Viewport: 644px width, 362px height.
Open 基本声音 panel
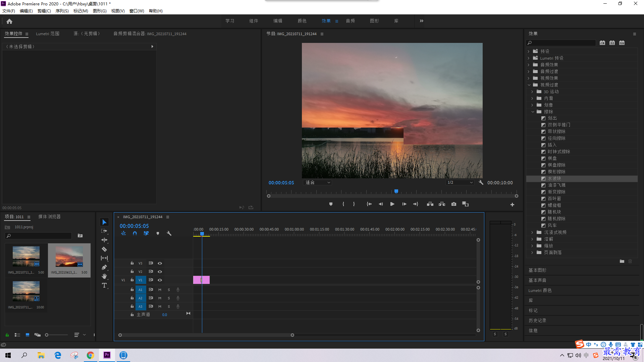click(537, 280)
